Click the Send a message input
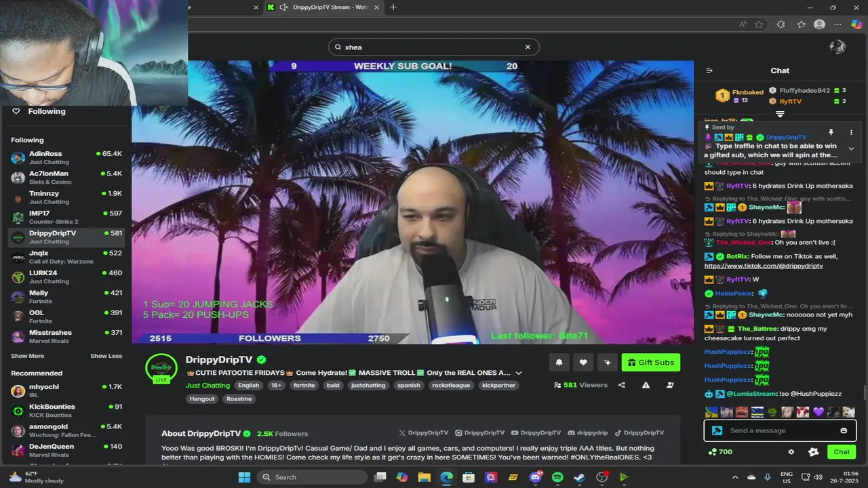The width and height of the screenshot is (868, 488). [x=781, y=430]
